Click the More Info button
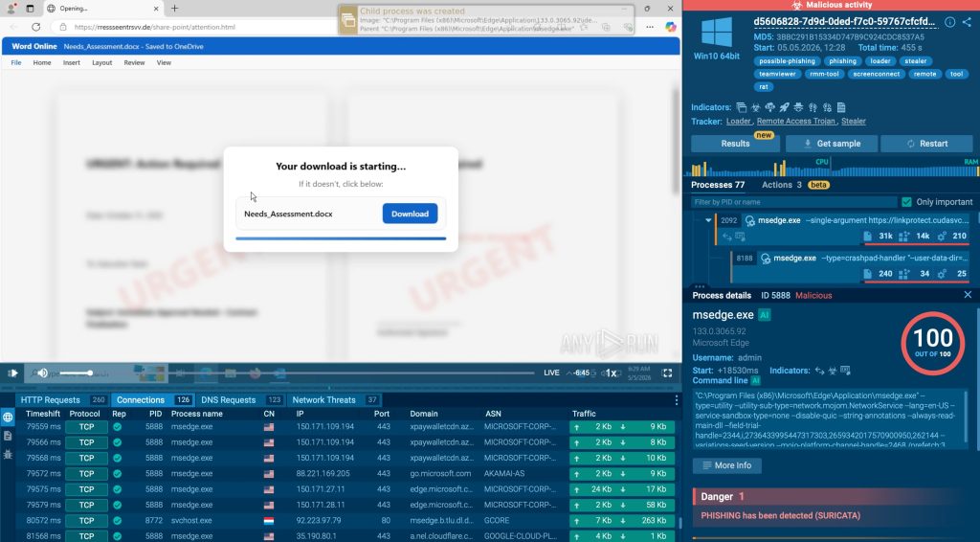The height and width of the screenshot is (542, 980). pos(726,465)
